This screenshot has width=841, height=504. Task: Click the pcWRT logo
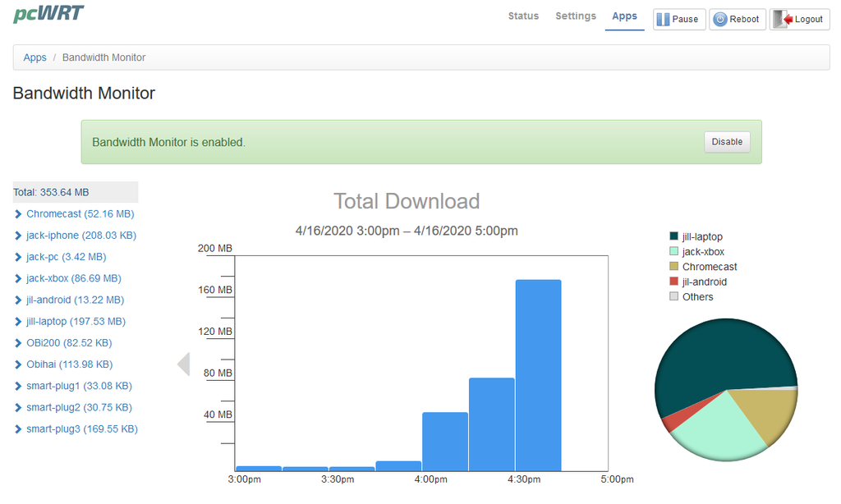tap(48, 14)
